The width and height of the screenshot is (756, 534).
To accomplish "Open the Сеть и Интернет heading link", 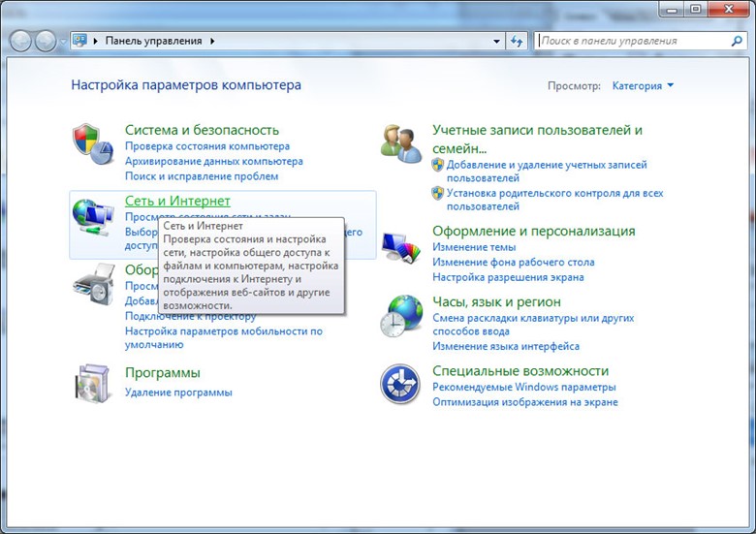I will click(177, 201).
